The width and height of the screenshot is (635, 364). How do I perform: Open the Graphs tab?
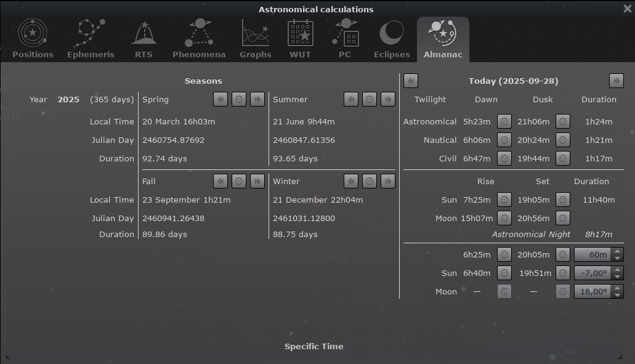tap(255, 39)
